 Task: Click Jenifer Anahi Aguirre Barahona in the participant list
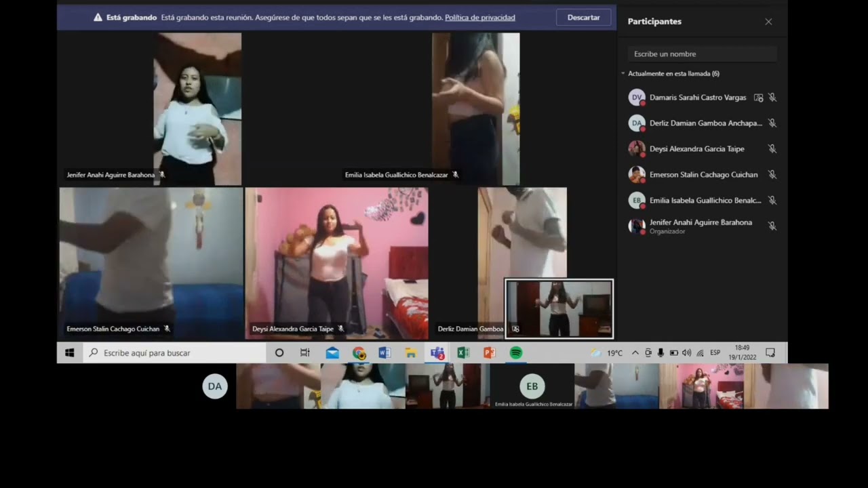click(x=701, y=222)
